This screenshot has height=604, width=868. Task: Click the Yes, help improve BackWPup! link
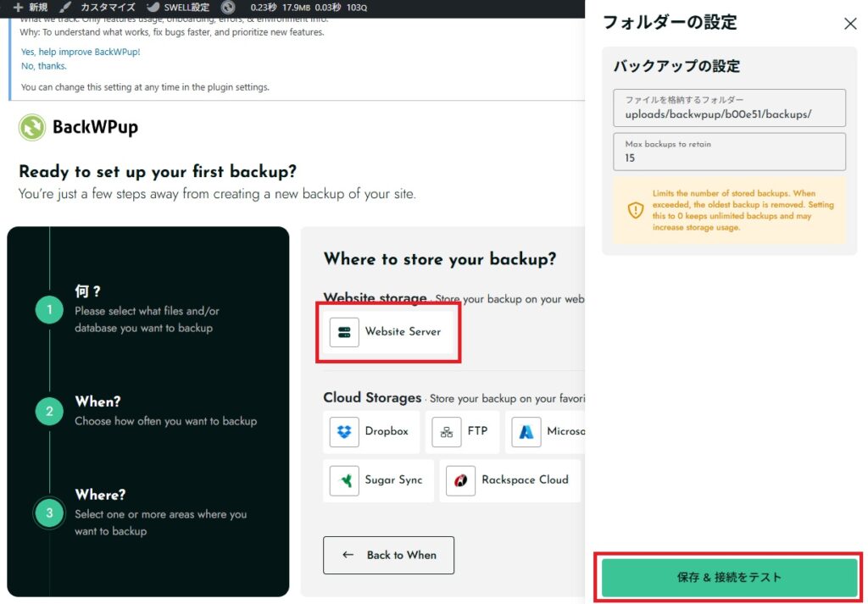point(81,52)
